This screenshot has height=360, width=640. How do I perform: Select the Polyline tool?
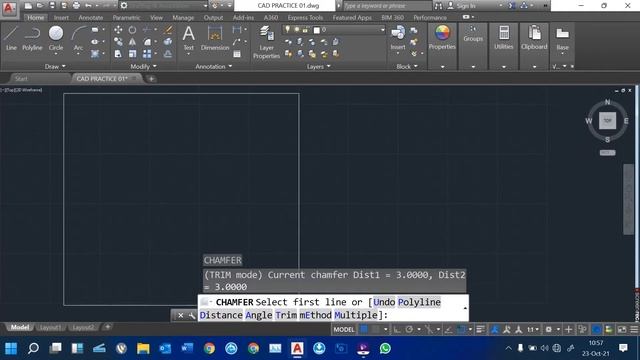pyautogui.click(x=32, y=38)
